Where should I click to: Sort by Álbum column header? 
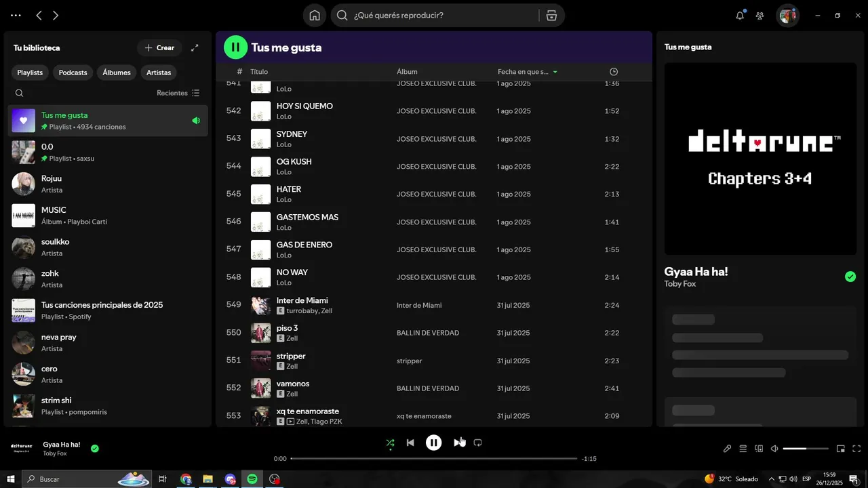[407, 72]
